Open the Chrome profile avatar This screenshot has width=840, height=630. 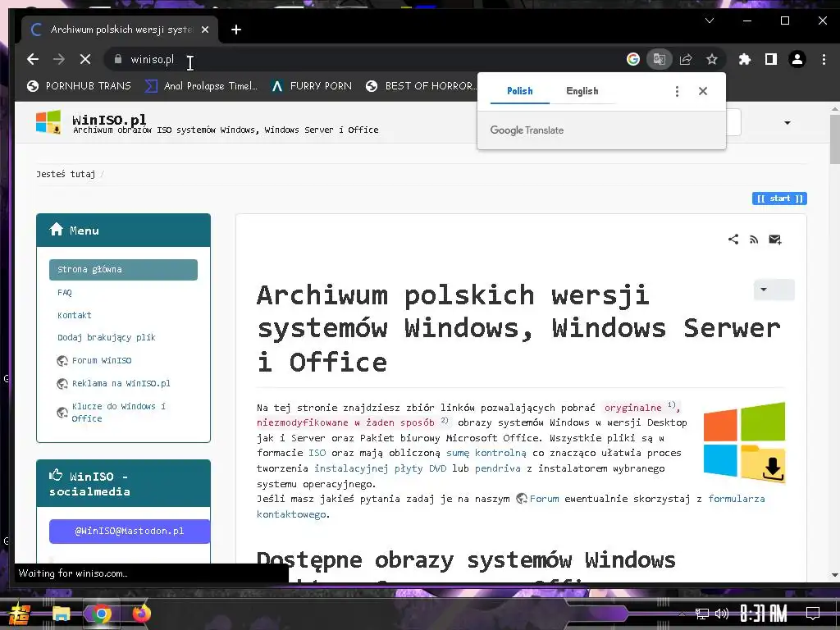point(797,59)
